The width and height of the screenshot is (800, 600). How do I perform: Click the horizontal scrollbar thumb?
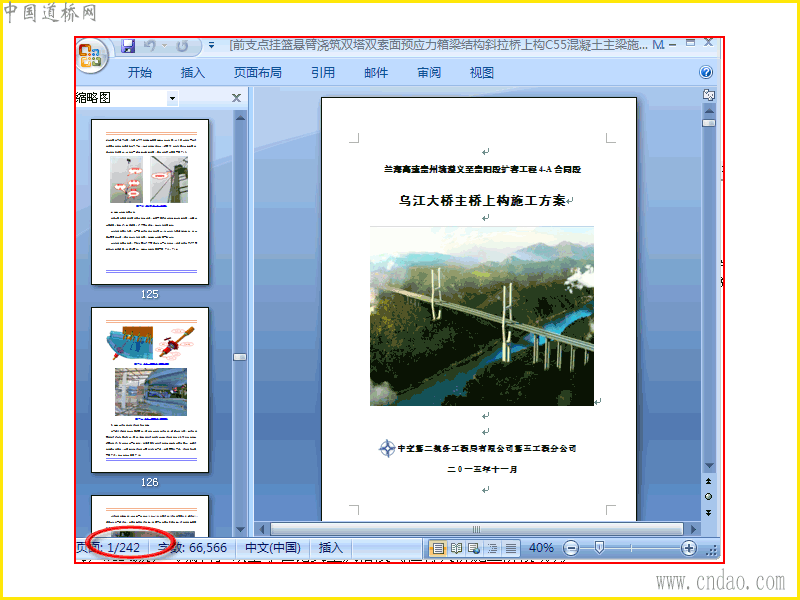click(477, 529)
